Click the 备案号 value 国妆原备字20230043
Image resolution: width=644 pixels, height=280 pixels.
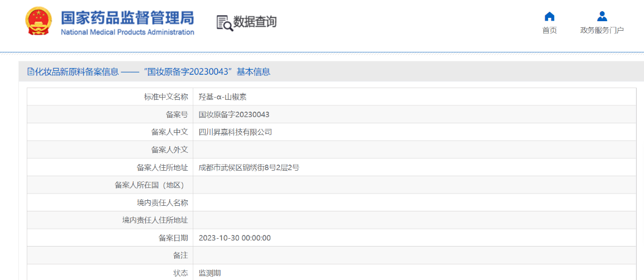234,114
